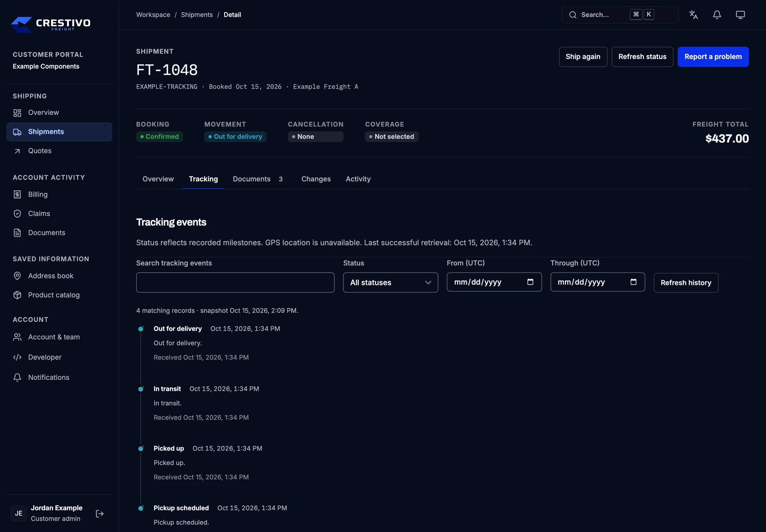This screenshot has height=532, width=766.
Task: Click the Refresh status button
Action: point(642,57)
